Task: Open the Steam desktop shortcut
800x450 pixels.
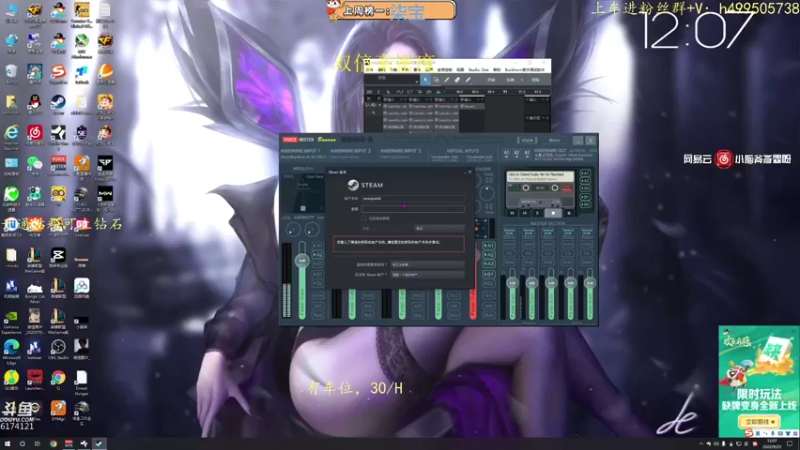Action: (58, 105)
